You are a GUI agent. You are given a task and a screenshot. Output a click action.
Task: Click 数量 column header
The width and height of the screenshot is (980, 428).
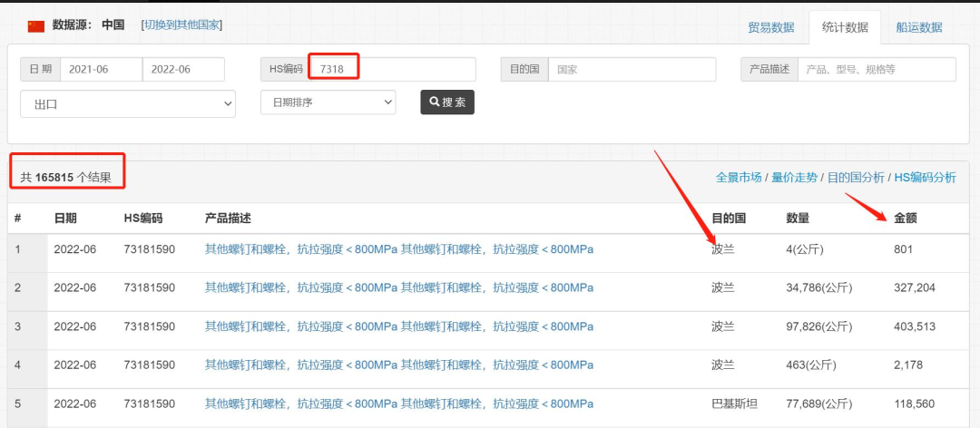[x=799, y=218]
